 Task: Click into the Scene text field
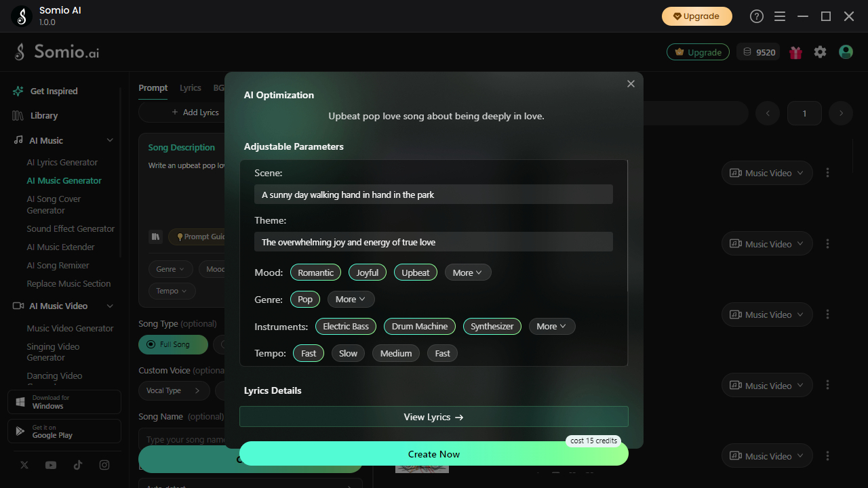click(433, 195)
